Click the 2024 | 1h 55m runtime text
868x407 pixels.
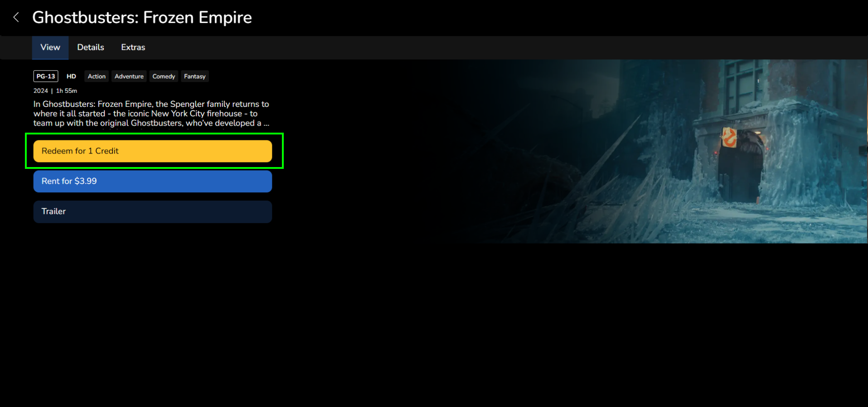[x=55, y=91]
